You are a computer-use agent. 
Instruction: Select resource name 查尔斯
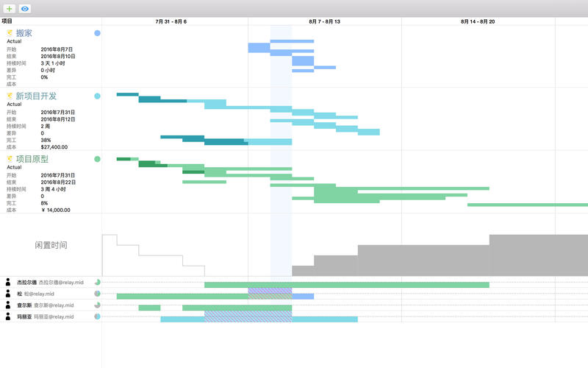(24, 305)
